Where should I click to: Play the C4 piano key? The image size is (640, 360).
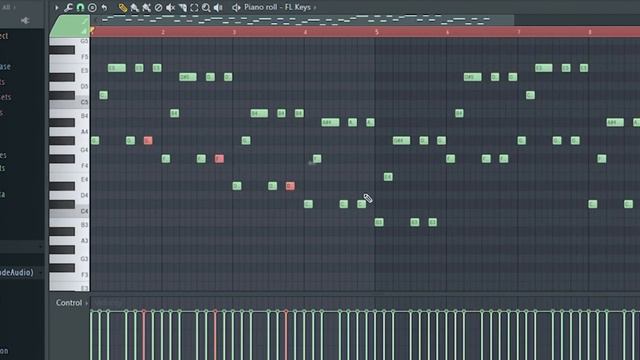[69, 211]
